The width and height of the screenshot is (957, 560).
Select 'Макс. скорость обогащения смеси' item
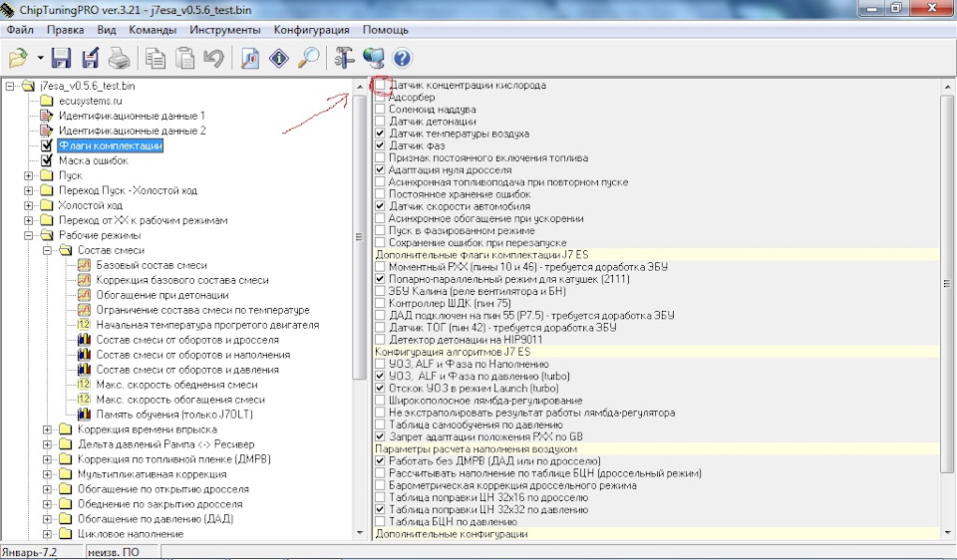[180, 400]
